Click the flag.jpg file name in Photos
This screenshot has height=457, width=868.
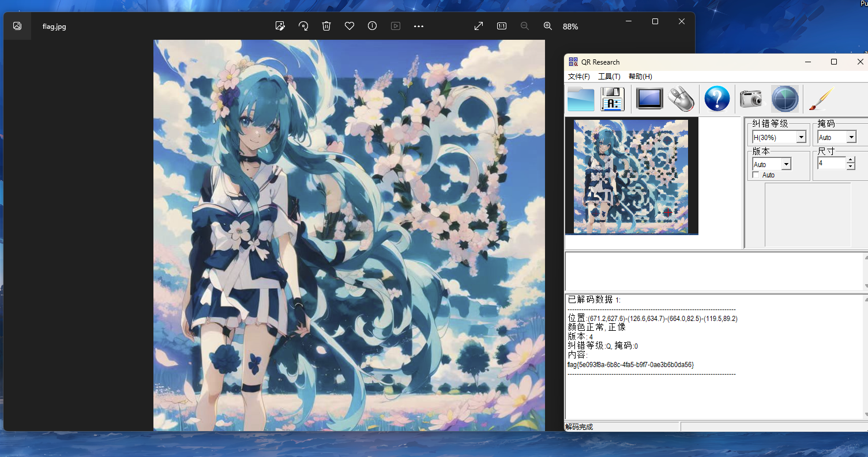coord(54,27)
